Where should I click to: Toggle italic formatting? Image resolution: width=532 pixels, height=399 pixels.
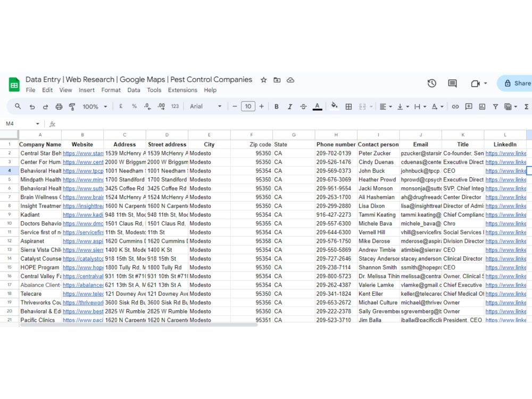pos(290,106)
